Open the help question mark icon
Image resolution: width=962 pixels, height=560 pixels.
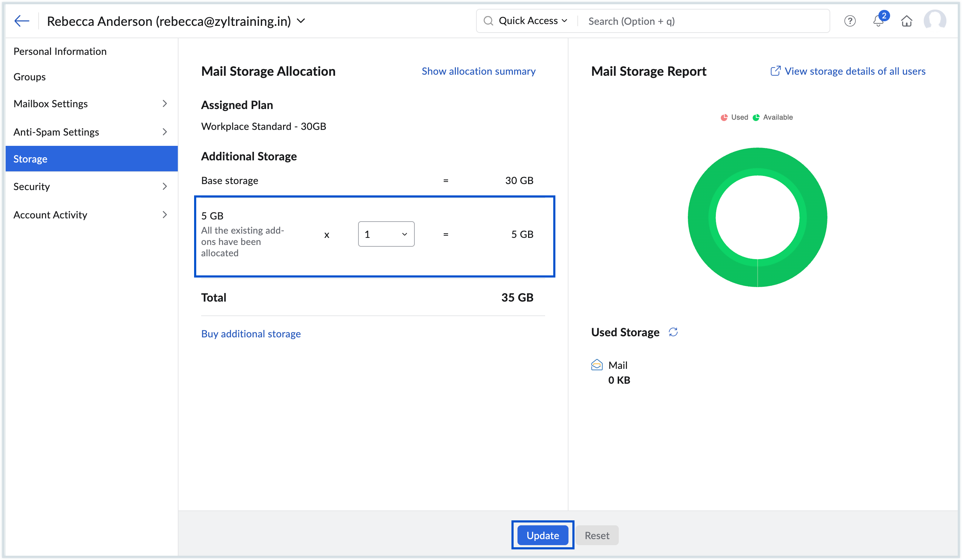850,21
